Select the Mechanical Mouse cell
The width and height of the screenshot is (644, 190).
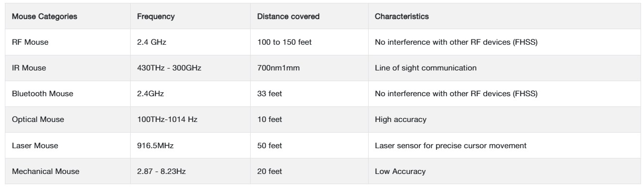(x=67, y=171)
